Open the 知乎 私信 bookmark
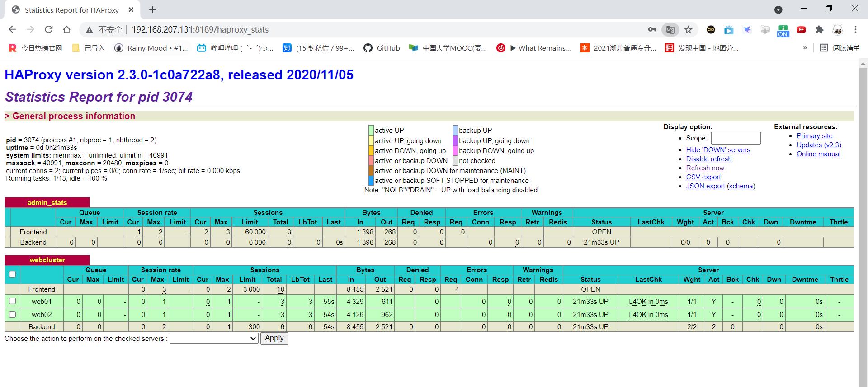 (x=318, y=48)
